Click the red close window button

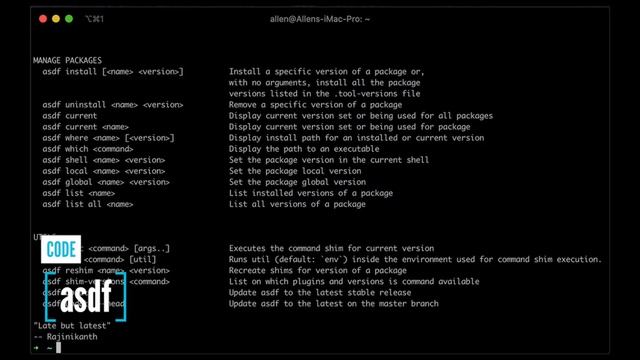coord(43,19)
